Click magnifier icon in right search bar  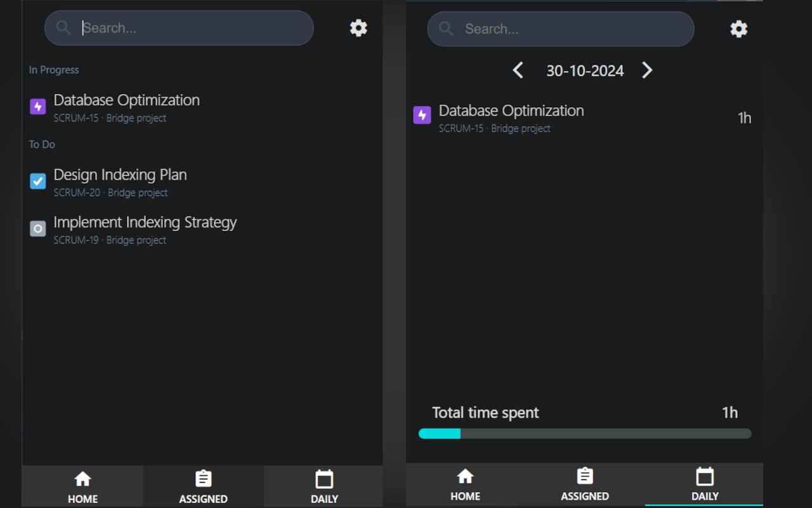[x=447, y=29]
